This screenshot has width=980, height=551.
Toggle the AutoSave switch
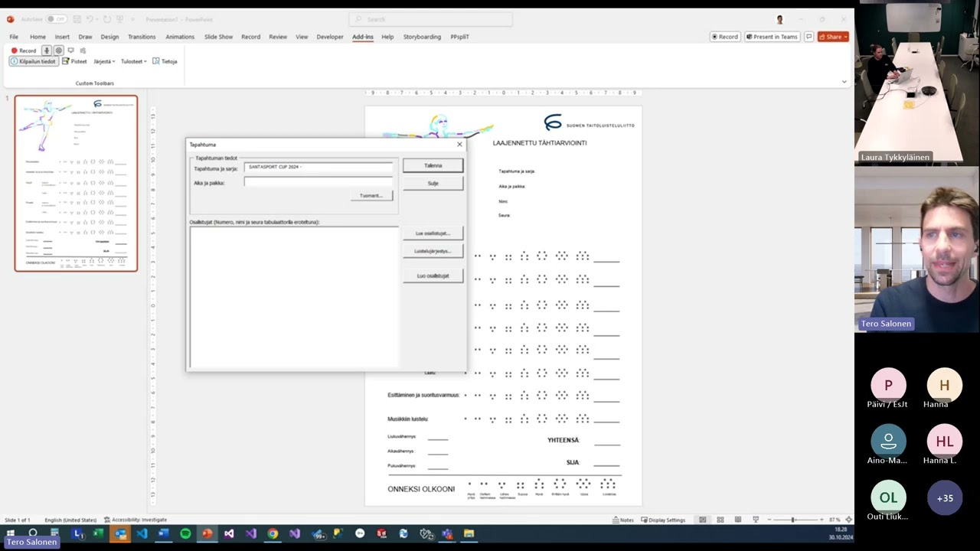(56, 19)
